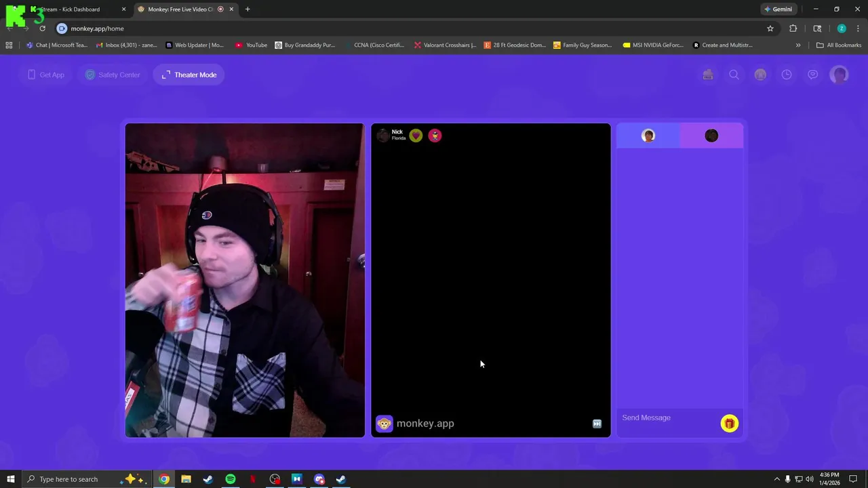The image size is (868, 488).
Task: Click your own webcam video panel
Action: (245, 280)
